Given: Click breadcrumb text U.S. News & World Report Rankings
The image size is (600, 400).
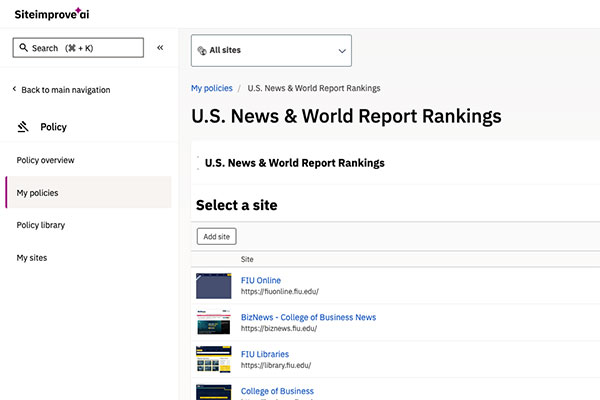Looking at the screenshot, I should point(314,88).
